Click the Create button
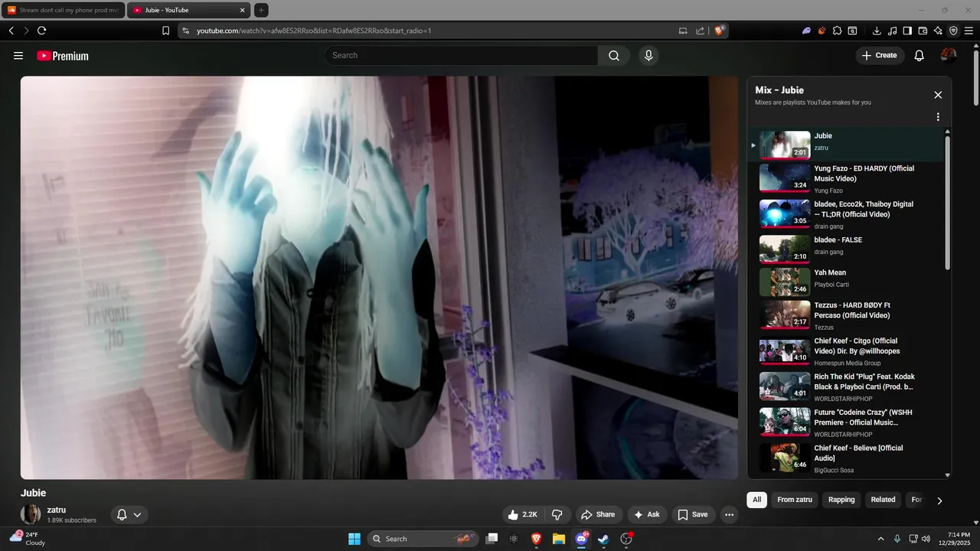 click(879, 55)
